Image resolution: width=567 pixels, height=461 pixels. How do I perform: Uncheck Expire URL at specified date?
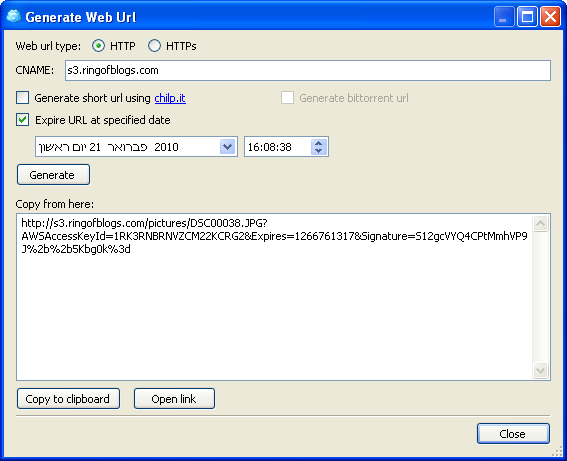click(x=22, y=120)
